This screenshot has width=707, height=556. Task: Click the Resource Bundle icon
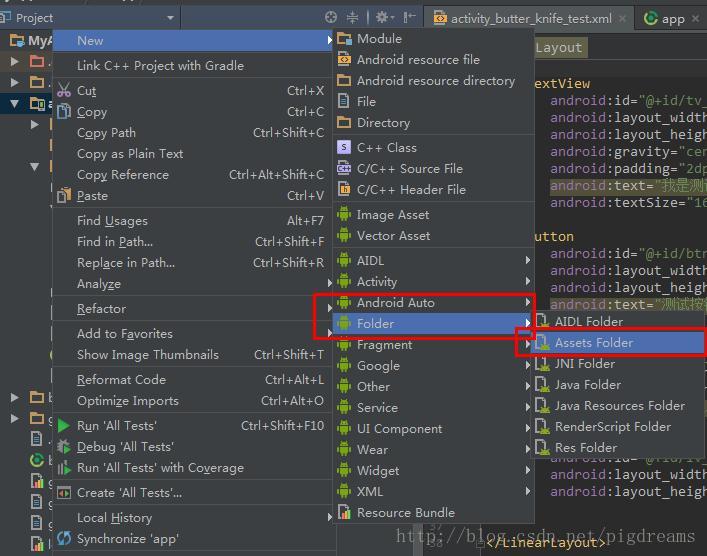pos(344,512)
